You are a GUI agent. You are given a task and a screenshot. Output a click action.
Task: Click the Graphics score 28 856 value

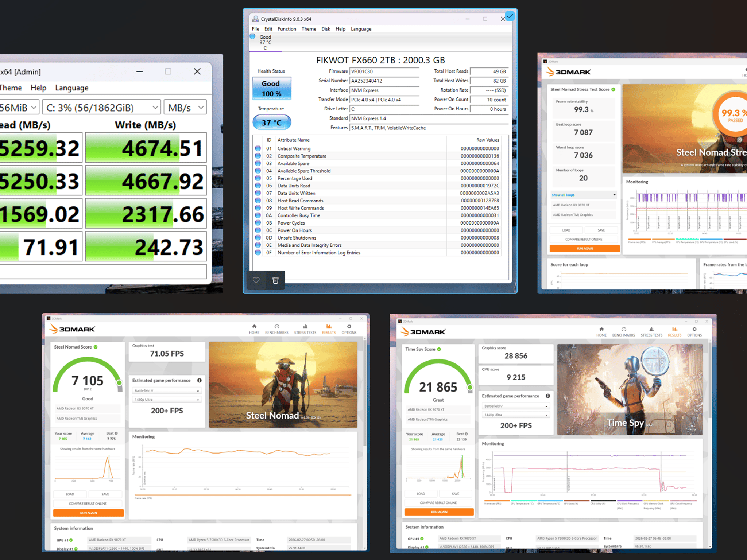(x=516, y=356)
